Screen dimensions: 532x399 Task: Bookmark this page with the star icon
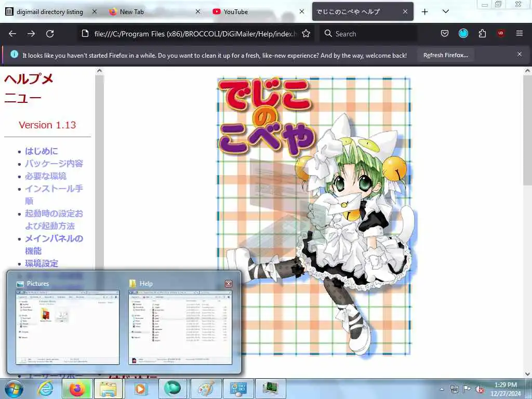pos(306,34)
